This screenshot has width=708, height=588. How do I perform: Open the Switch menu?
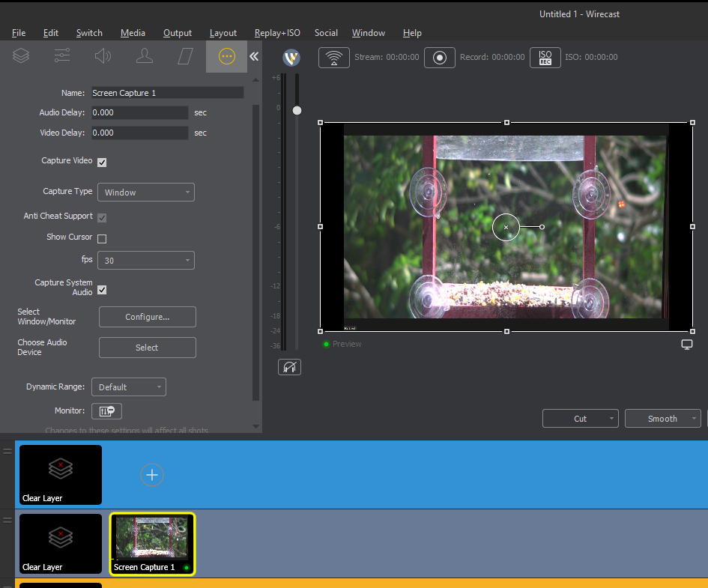(x=89, y=33)
